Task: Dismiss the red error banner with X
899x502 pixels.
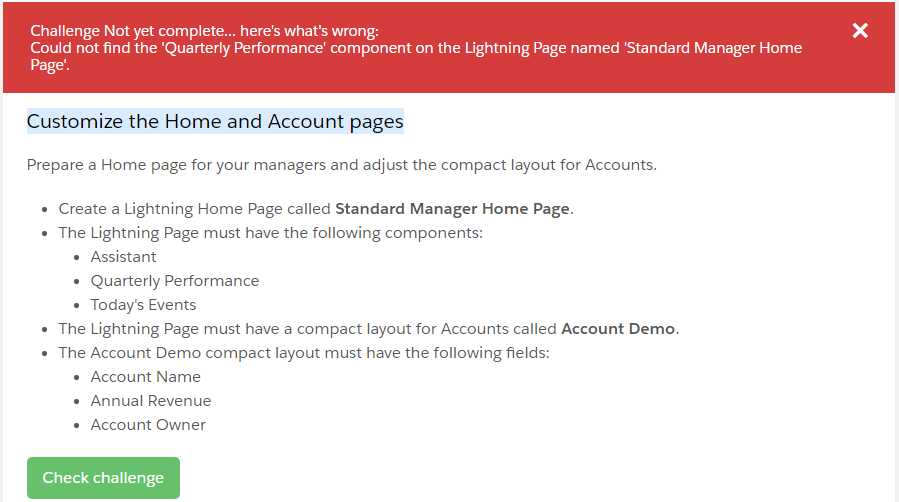Action: point(860,31)
